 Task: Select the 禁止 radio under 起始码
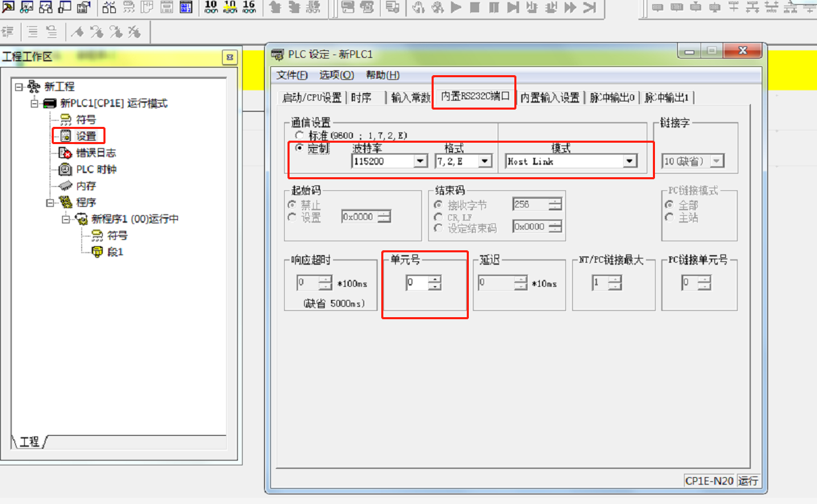pos(292,205)
